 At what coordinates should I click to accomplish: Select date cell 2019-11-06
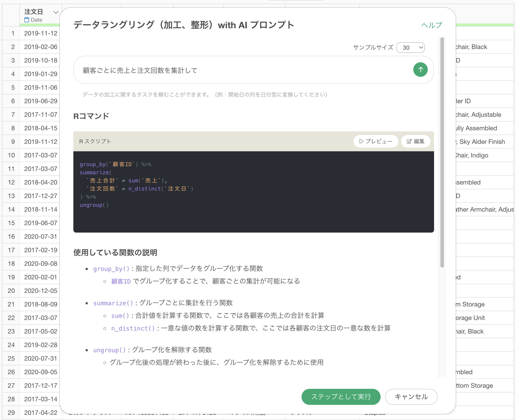[41, 87]
